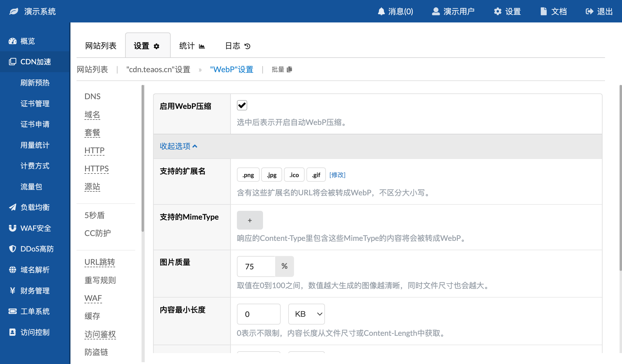Click the 批量 batch copy icon
This screenshot has width=622, height=364.
289,69
